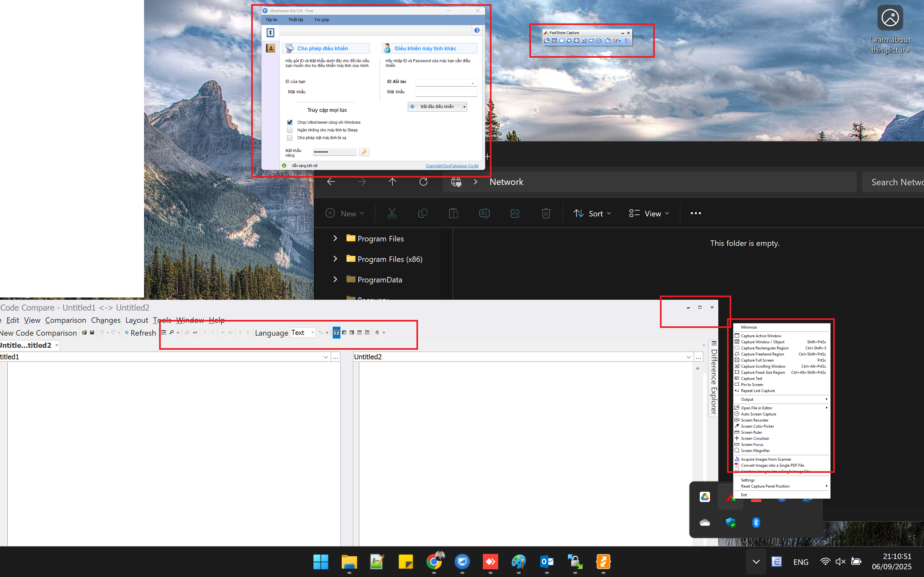Select the delay timer icon in FastStone

coord(608,41)
